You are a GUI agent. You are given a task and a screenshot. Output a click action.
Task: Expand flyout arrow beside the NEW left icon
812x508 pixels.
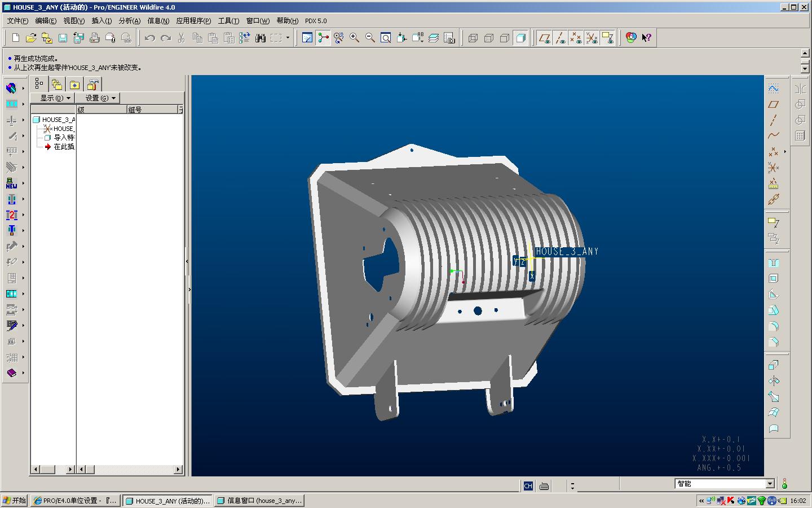(x=23, y=183)
